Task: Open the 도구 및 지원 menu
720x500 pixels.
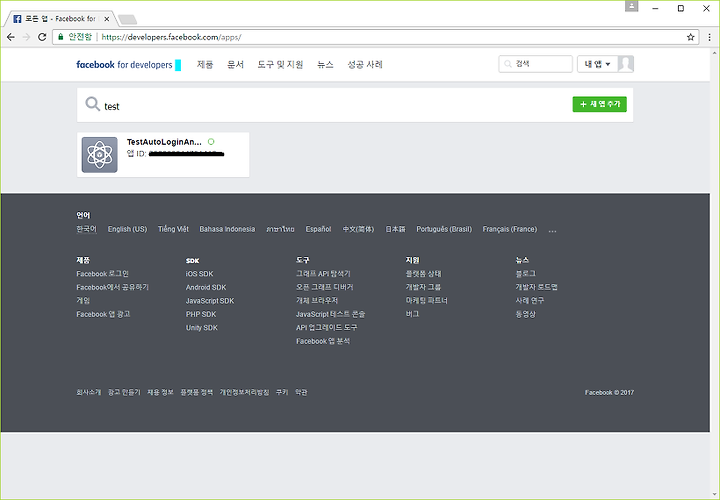Action: coord(280,64)
